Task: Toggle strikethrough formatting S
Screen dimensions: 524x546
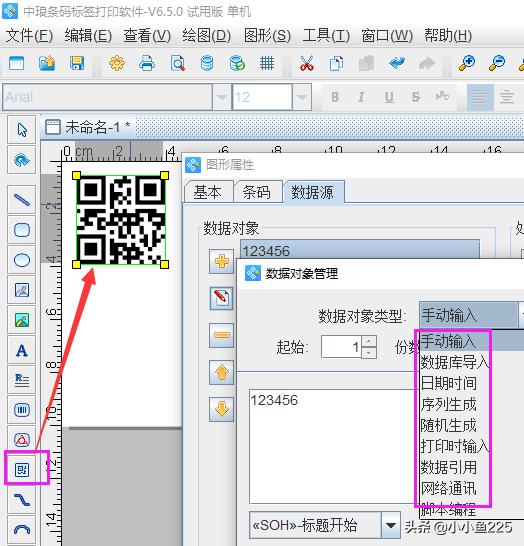Action: point(416,97)
